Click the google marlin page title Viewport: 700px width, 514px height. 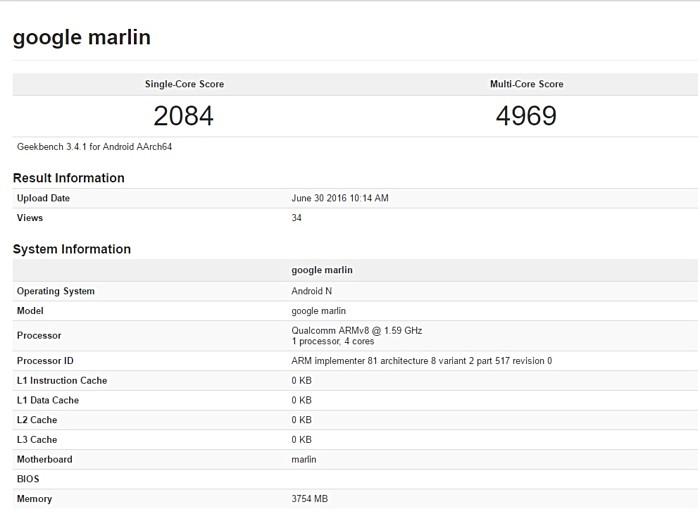coord(82,38)
